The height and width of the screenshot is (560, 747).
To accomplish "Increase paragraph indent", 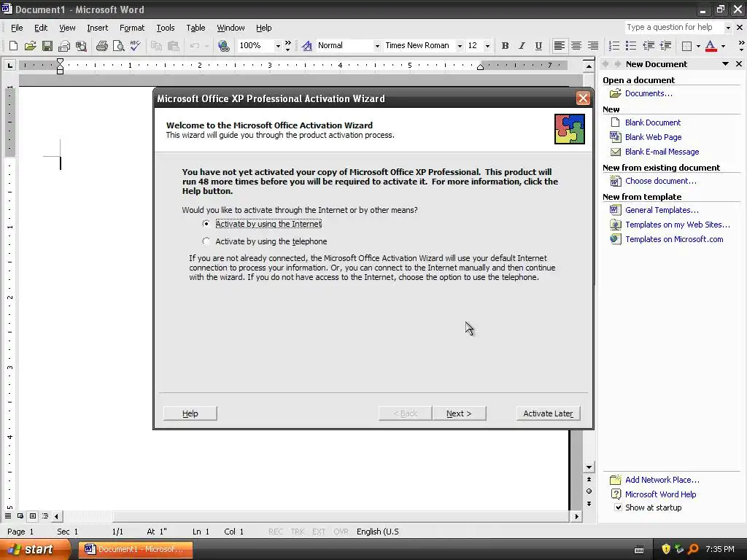I will click(665, 46).
